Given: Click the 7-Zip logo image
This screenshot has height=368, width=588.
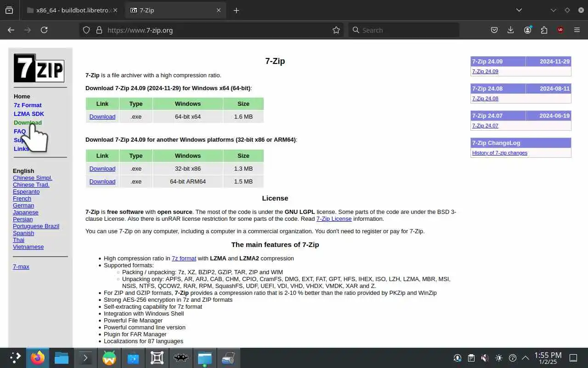Looking at the screenshot, I should 39,68.
